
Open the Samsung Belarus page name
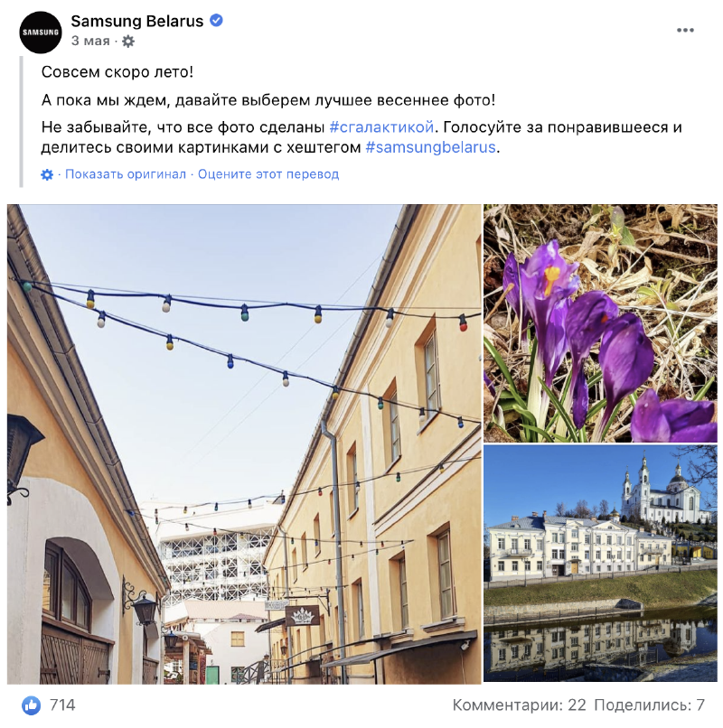coord(137,21)
